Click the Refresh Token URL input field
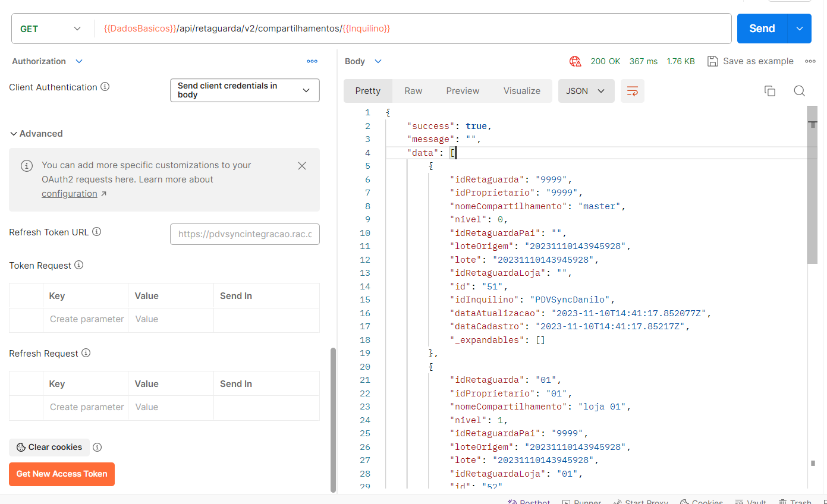The width and height of the screenshot is (827, 504). (244, 234)
